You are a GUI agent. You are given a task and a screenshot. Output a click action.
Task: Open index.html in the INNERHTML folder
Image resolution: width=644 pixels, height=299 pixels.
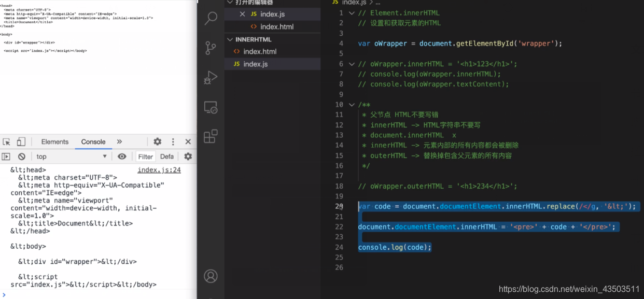click(273, 51)
